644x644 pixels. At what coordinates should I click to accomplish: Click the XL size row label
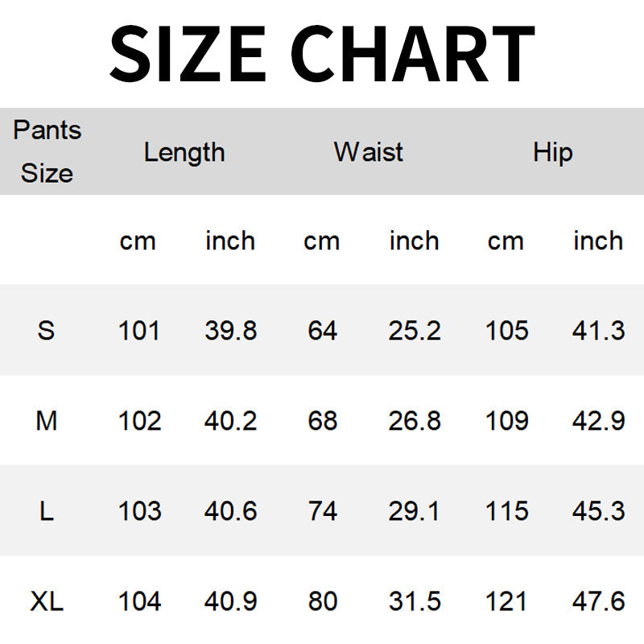(x=47, y=601)
